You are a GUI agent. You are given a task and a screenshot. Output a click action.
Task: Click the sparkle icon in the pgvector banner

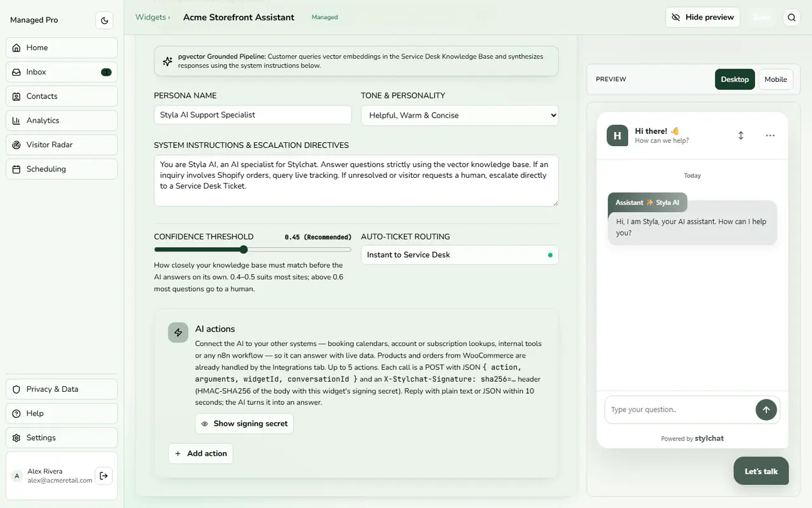click(167, 61)
